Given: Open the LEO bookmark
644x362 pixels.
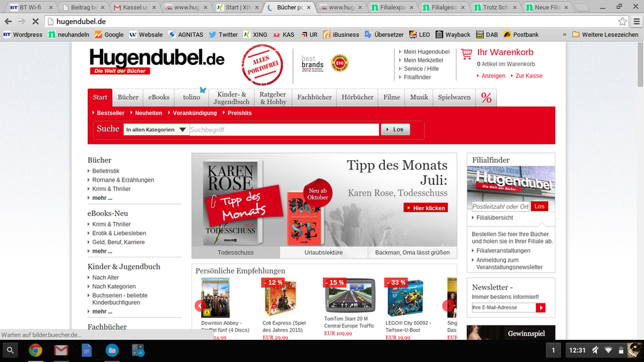Looking at the screenshot, I should click(419, 35).
